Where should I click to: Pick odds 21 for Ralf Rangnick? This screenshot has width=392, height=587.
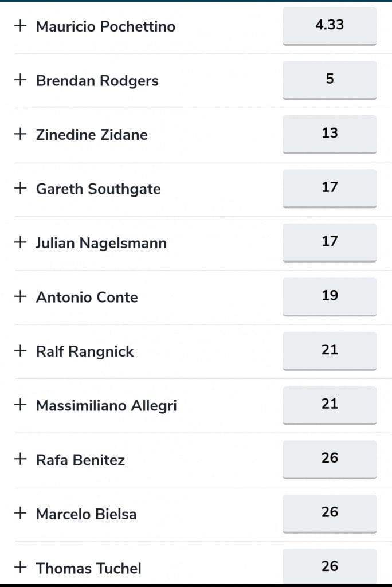tap(330, 351)
